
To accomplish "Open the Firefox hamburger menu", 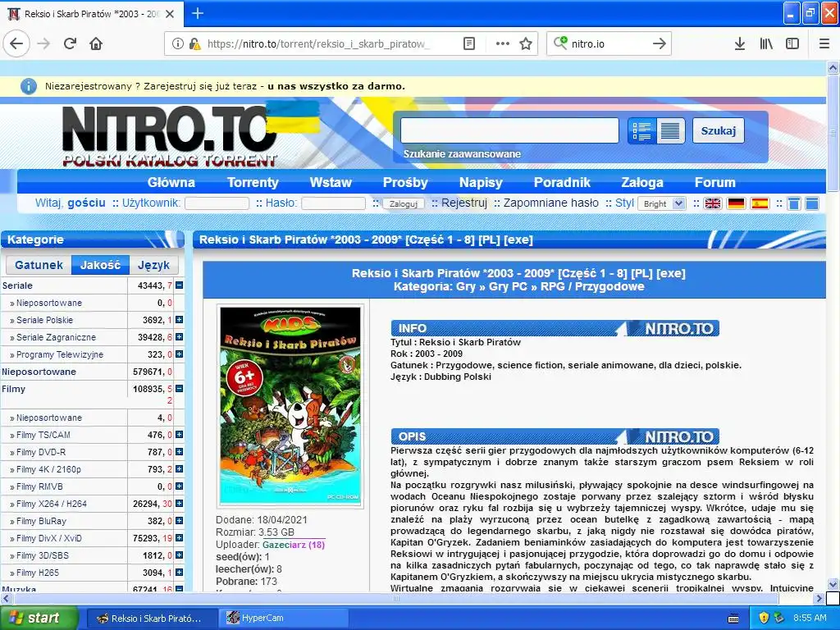I will click(x=824, y=43).
